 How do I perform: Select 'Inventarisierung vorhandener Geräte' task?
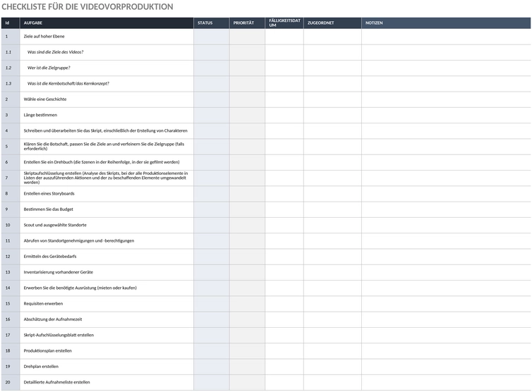(59, 272)
